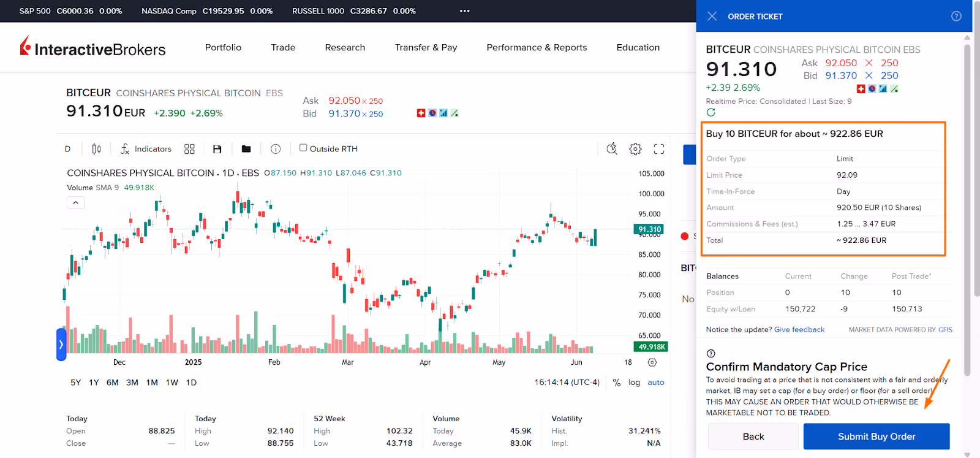The width and height of the screenshot is (980, 458).
Task: Click clock icon beside main quote
Action: tap(432, 113)
